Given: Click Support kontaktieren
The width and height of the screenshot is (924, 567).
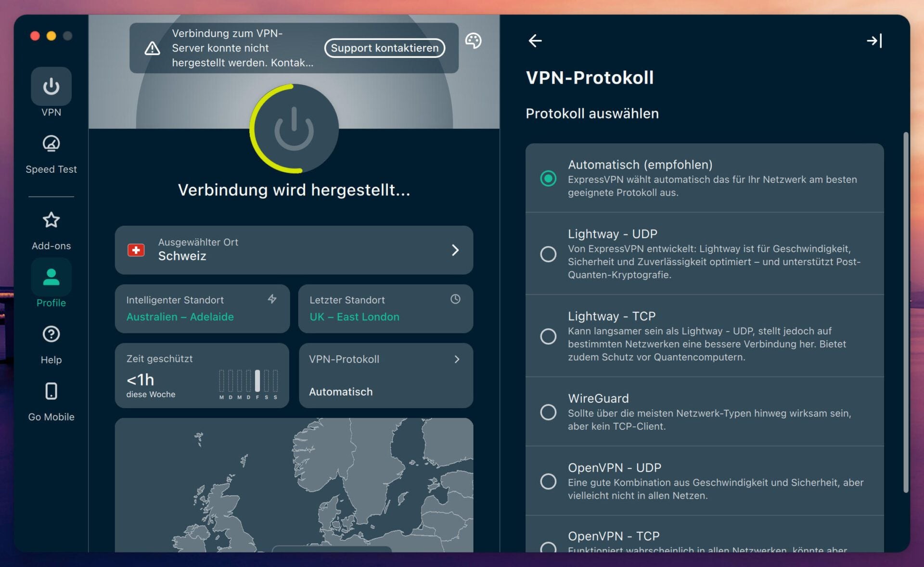Looking at the screenshot, I should [385, 48].
